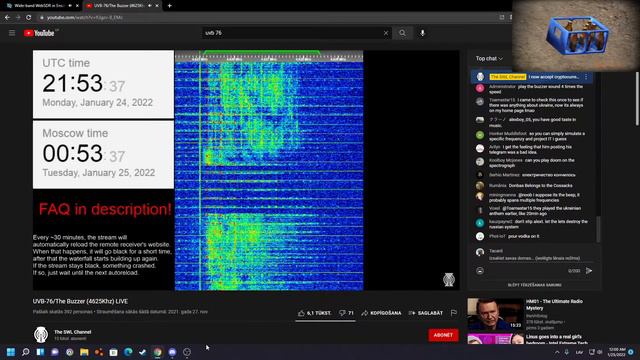The width and height of the screenshot is (640, 360).
Task: Click the video title 'UVB-76/The Buzzer (4625Khz) LIVE'
Action: click(80, 301)
